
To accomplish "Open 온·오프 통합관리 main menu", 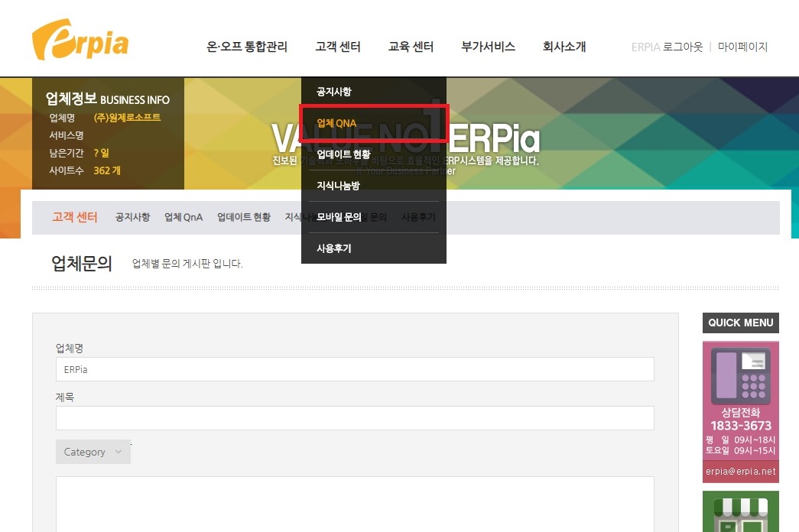I will click(x=247, y=47).
